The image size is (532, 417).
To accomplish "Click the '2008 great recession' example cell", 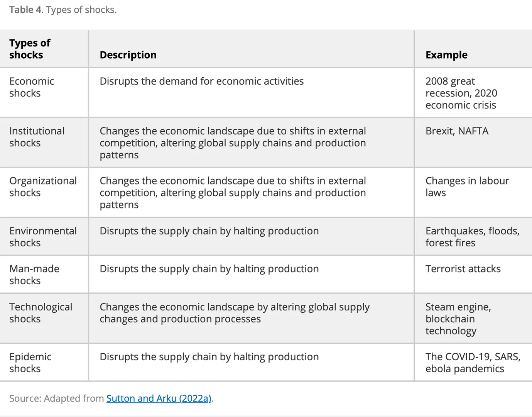I will [461, 93].
